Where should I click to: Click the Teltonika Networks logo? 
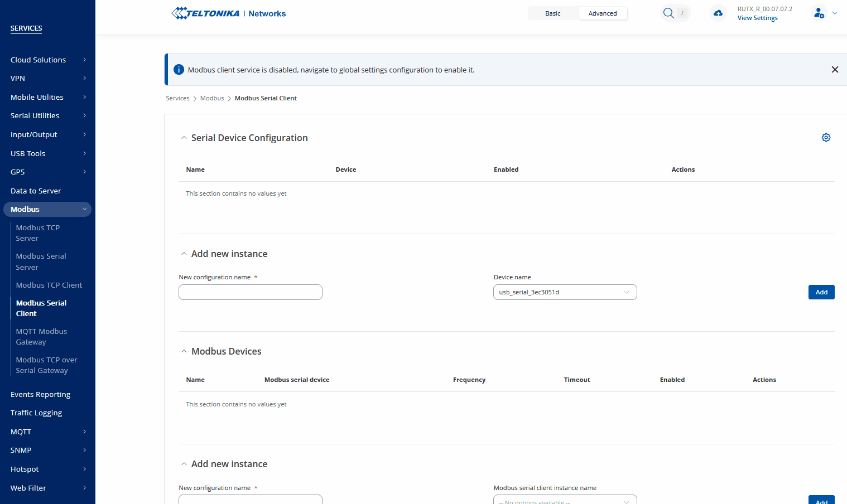click(x=229, y=13)
